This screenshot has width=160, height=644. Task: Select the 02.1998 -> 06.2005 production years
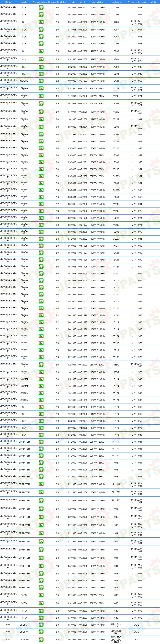[78, 357]
